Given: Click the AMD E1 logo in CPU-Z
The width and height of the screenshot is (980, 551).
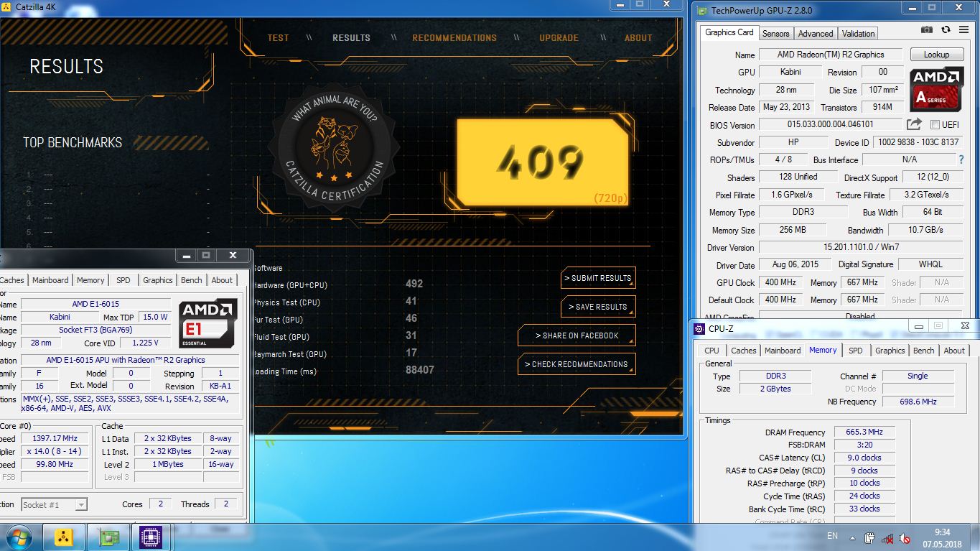Looking at the screenshot, I should pyautogui.click(x=207, y=324).
